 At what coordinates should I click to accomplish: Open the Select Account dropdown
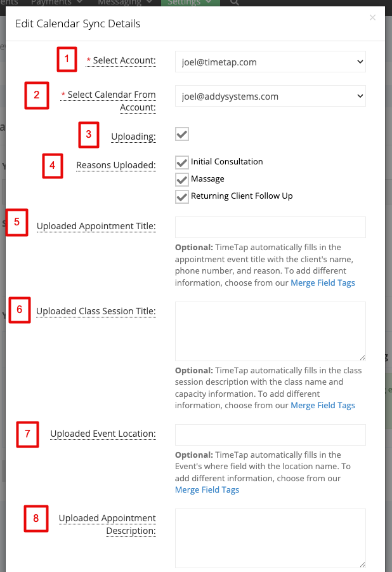[x=270, y=62]
